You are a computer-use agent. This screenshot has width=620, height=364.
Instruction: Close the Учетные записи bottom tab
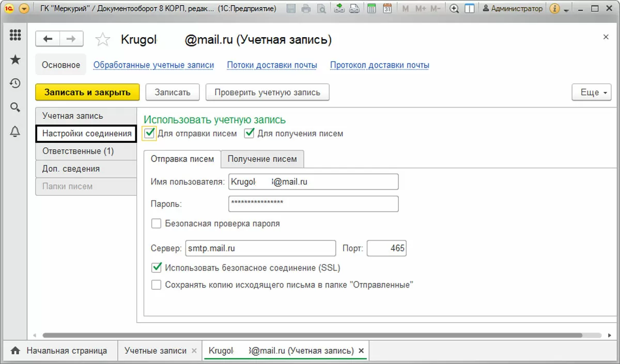194,351
